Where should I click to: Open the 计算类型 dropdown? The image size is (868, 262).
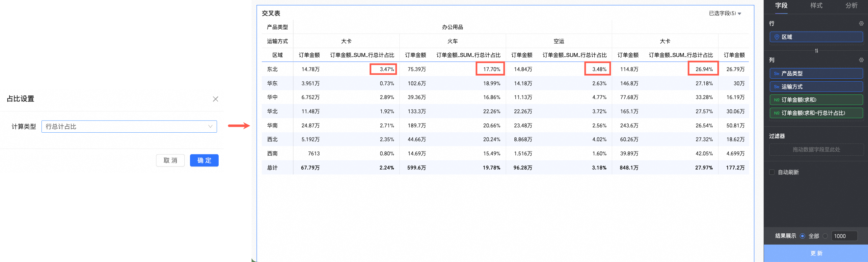[129, 127]
